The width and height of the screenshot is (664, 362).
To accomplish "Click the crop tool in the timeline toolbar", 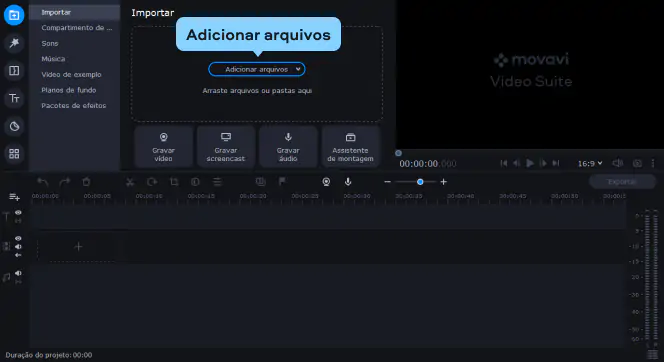I will click(x=174, y=182).
